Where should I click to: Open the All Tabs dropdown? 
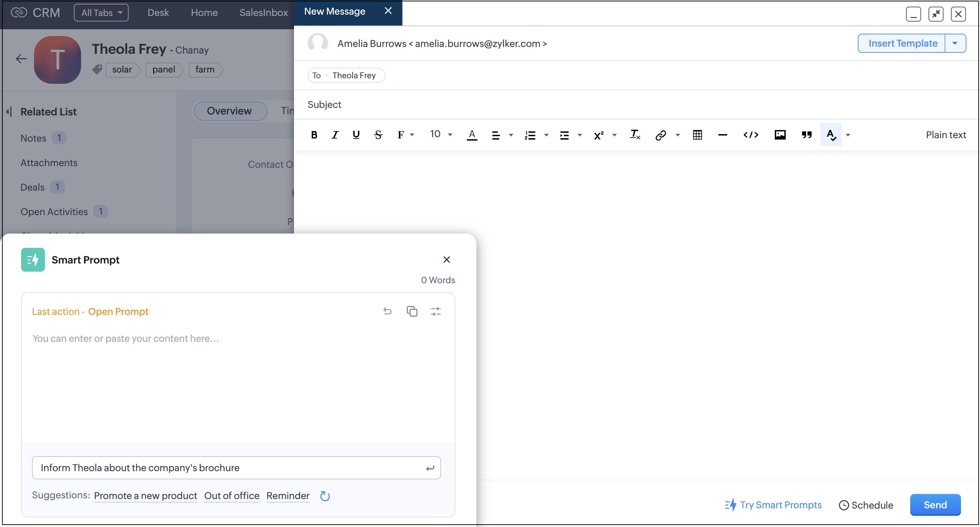101,13
